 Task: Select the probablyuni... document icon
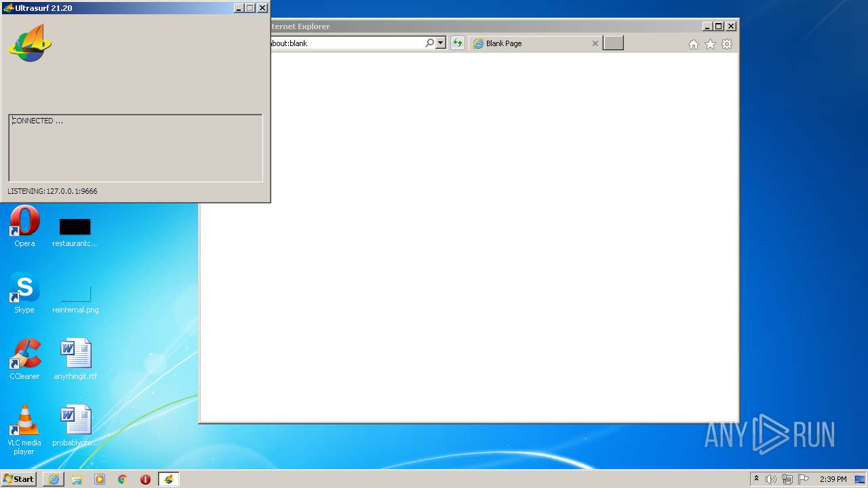[x=75, y=426]
